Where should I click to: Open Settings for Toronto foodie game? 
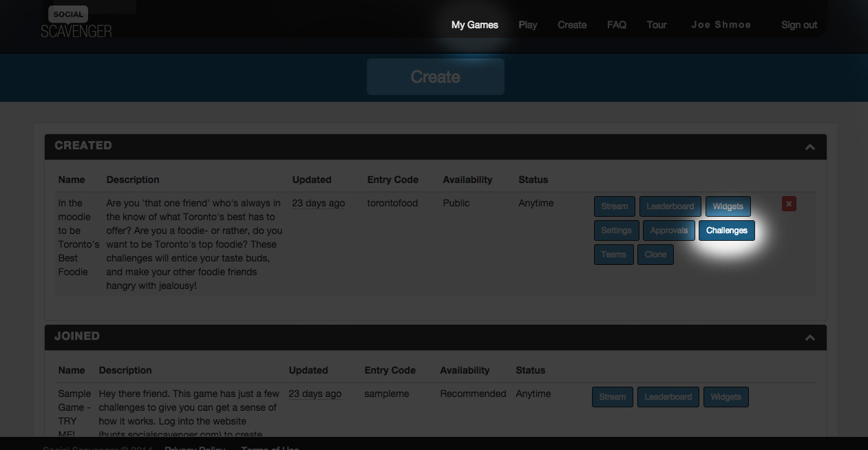point(616,231)
